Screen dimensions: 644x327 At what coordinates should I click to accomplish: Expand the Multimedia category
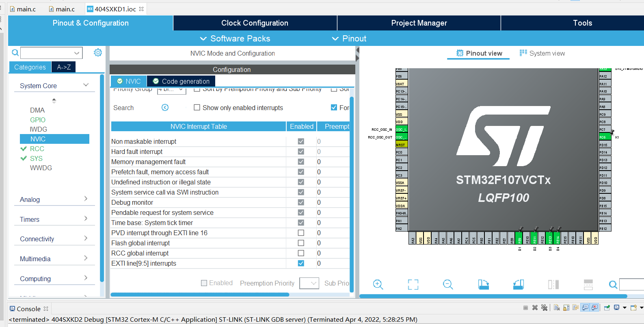[x=86, y=258]
